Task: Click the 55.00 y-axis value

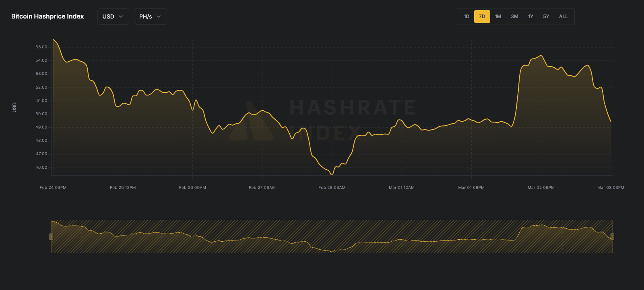Action: tap(41, 47)
